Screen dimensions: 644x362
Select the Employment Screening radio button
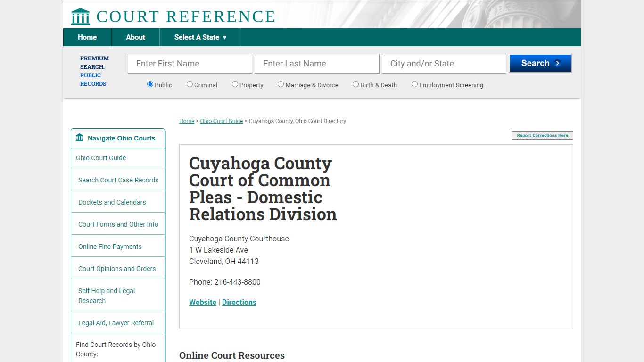[414, 84]
